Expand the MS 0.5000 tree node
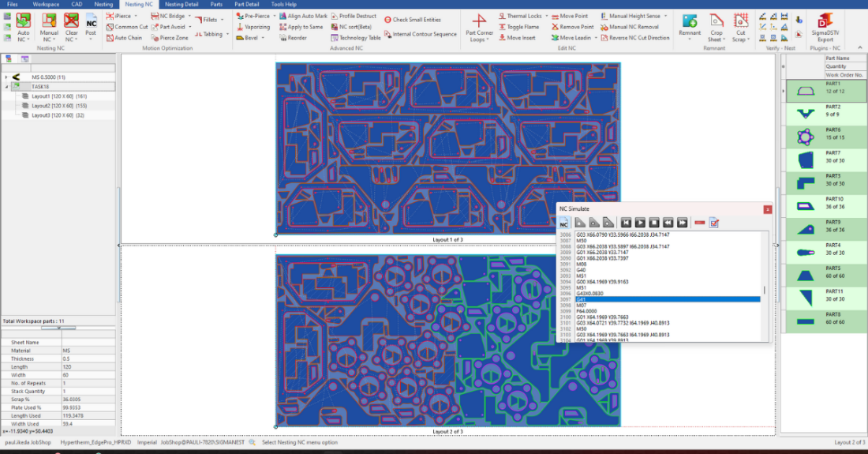The image size is (868, 454). pos(6,77)
